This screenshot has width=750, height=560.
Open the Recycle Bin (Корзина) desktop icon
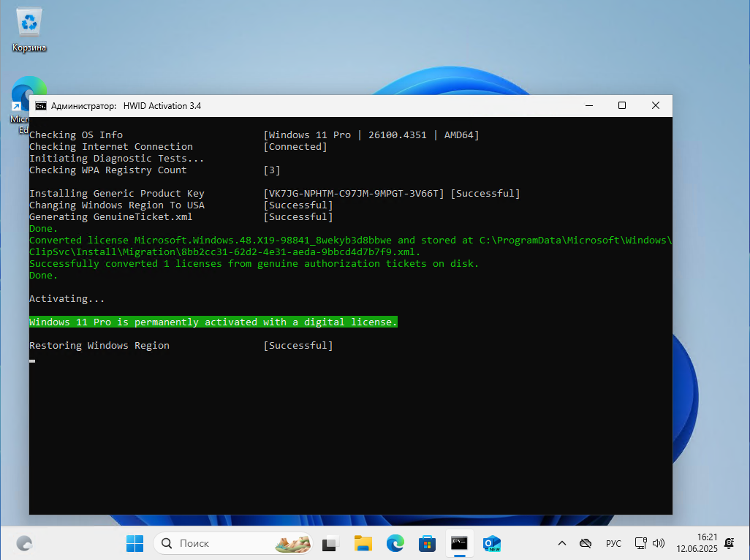(29, 30)
